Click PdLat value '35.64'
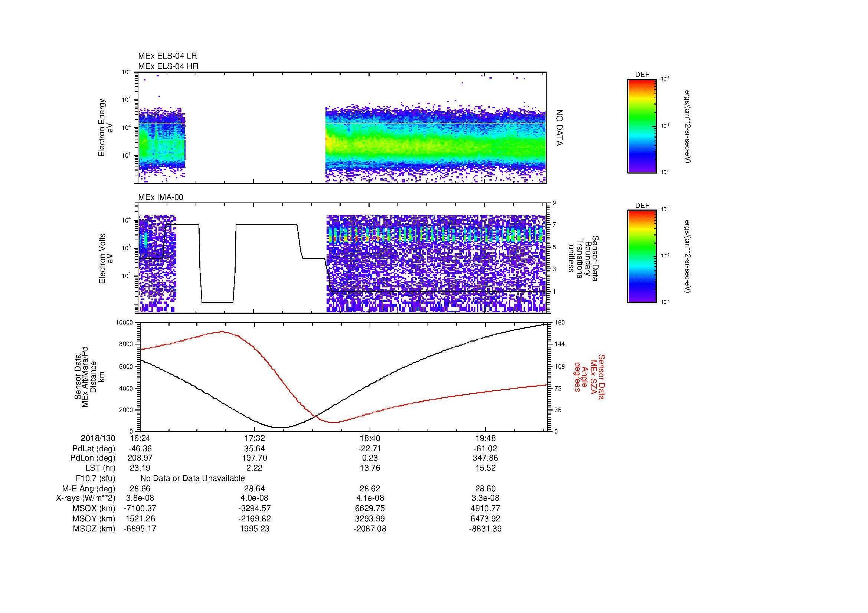This screenshot has width=868, height=613. [x=255, y=449]
